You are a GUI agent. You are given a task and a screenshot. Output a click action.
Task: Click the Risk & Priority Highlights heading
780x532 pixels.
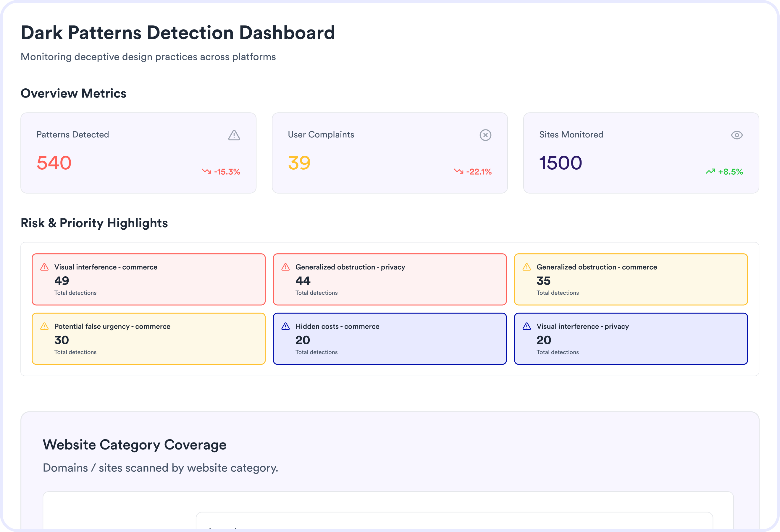tap(94, 223)
